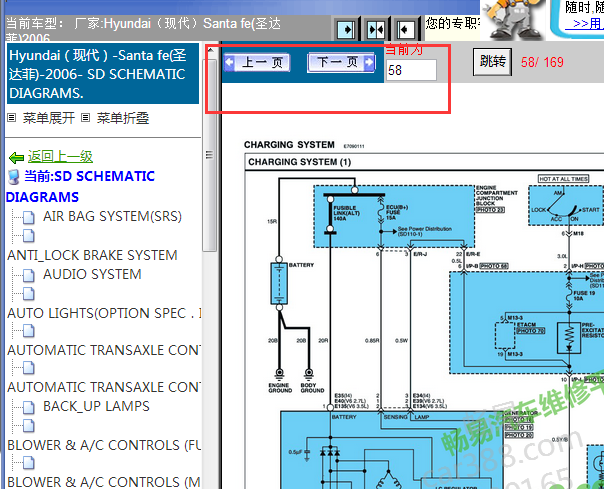Screen dimensions: 604x489
Task: Click the BATTERY symbol in the diagram
Action: pyautogui.click(x=279, y=283)
